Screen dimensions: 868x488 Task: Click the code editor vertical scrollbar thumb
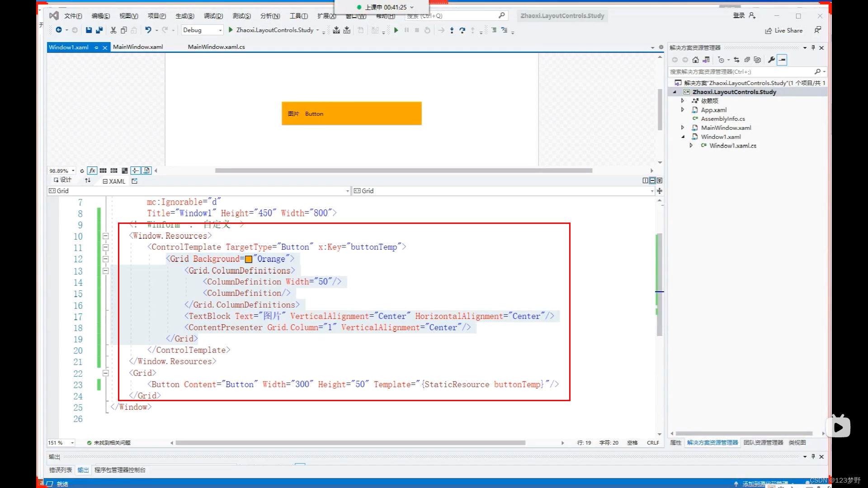(x=659, y=284)
